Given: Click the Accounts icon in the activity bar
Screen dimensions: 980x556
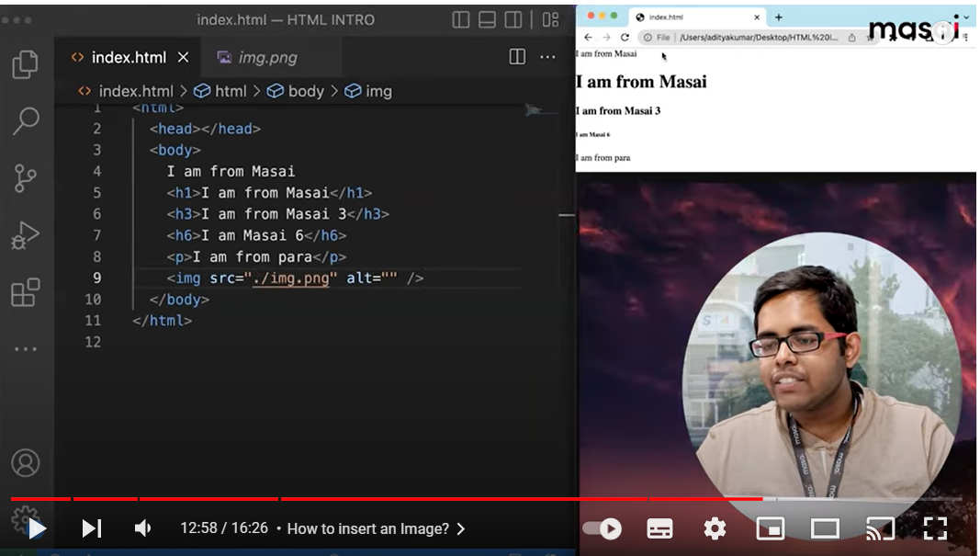Looking at the screenshot, I should click(27, 463).
